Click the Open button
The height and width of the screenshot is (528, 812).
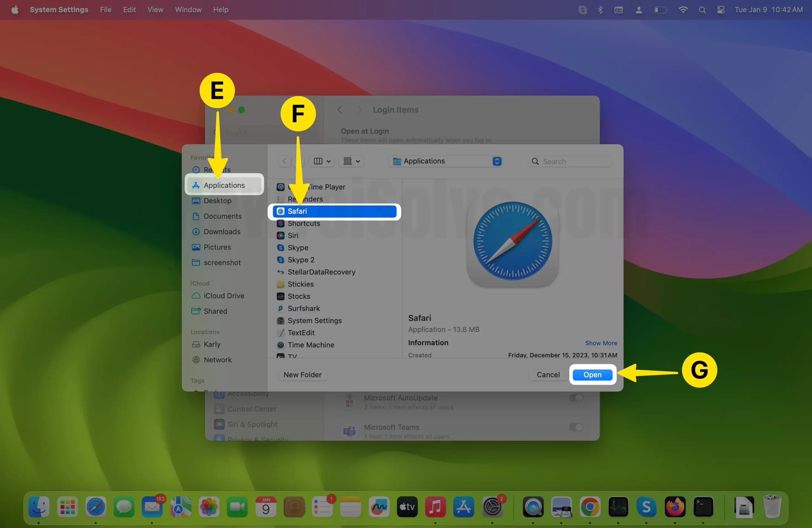(592, 375)
